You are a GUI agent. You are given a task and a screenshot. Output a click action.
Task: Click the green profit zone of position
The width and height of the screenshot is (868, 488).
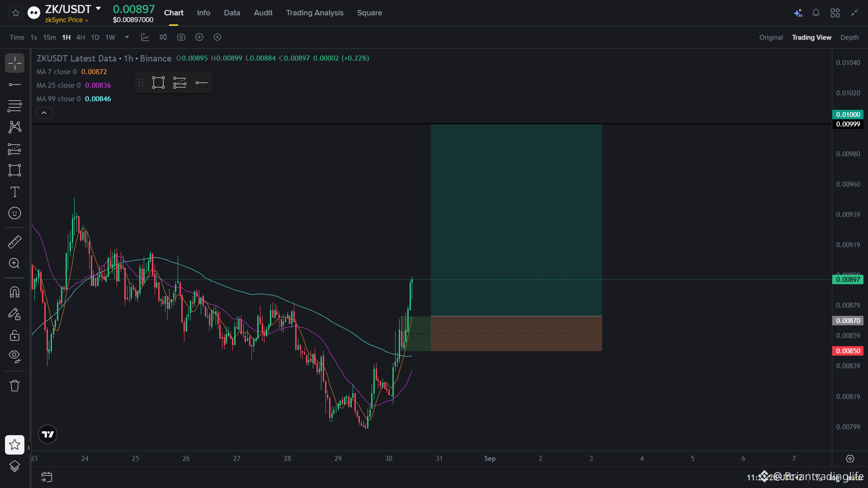516,220
